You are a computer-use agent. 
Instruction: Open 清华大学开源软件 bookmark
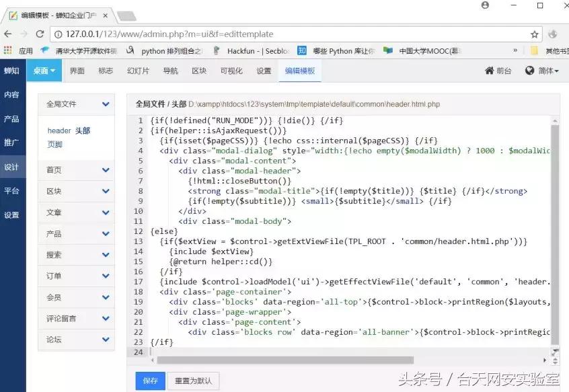79,51
